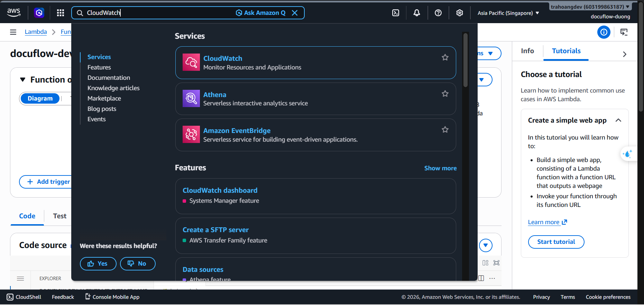Image resolution: width=644 pixels, height=305 pixels.
Task: Open the Amazon Q icon in the header
Action: click(x=39, y=13)
